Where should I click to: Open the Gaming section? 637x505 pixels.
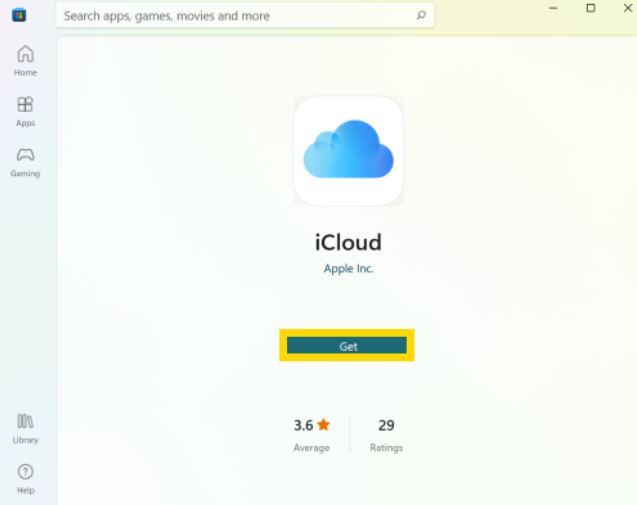click(x=25, y=162)
